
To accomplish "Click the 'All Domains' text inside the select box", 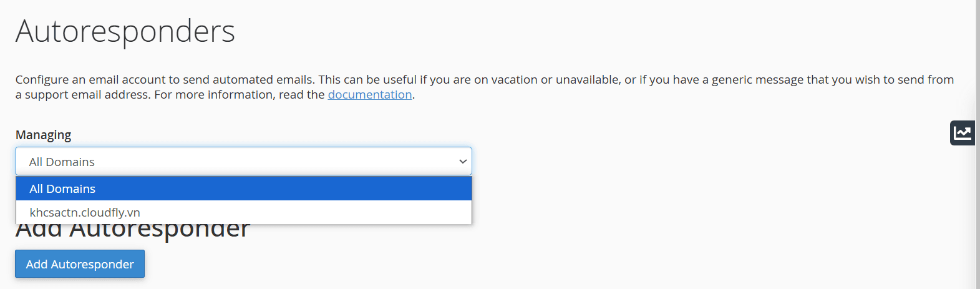I will [62, 162].
